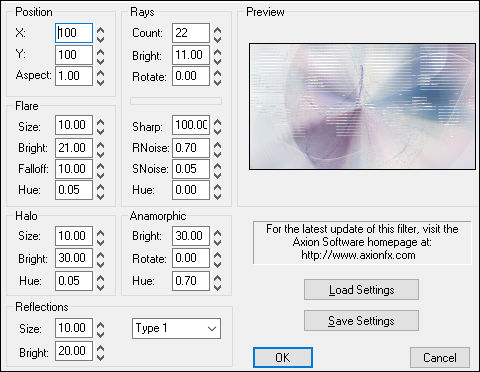Increase Flare Size with up arrow
The width and height of the screenshot is (480, 372).
click(x=100, y=121)
